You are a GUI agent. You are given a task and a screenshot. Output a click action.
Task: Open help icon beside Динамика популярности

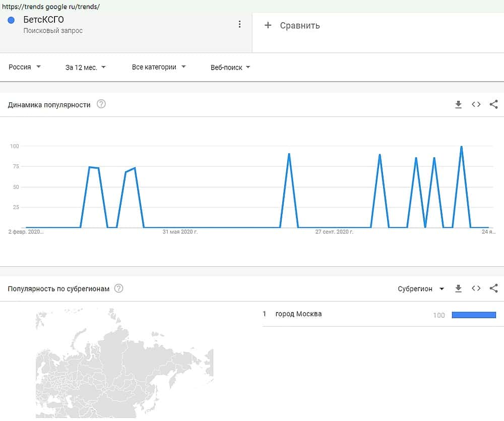[101, 104]
